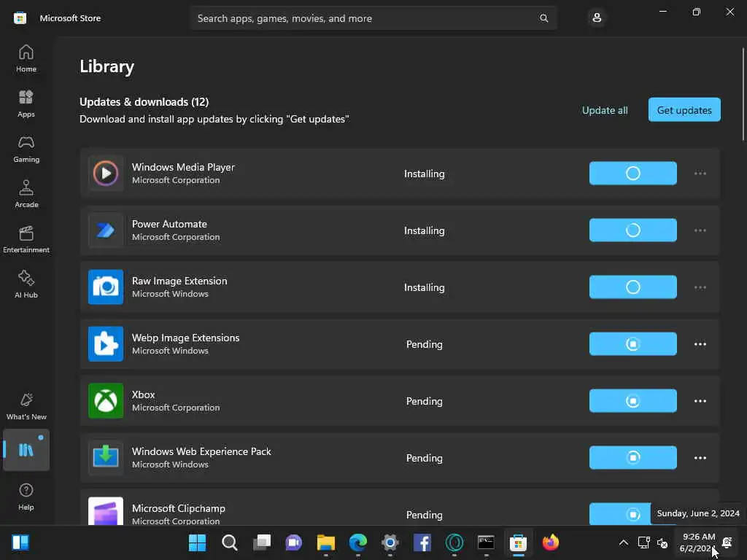747x560 pixels.
Task: Click the Windows Media Player app icon
Action: pos(106,173)
